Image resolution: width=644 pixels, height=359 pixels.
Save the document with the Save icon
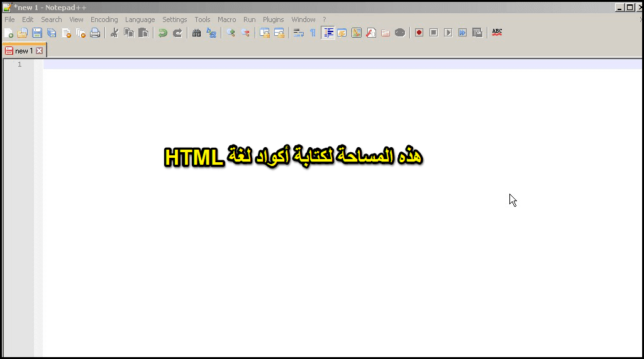click(37, 33)
